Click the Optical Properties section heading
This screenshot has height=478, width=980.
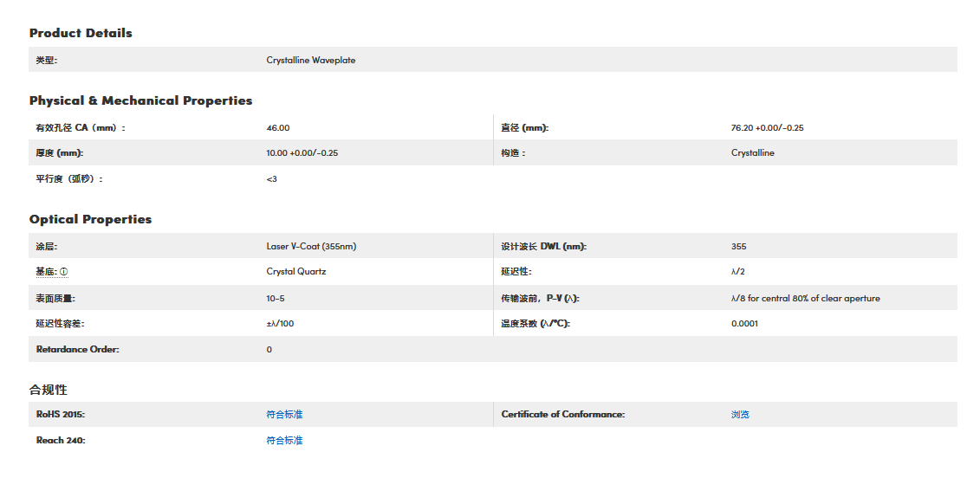coord(90,219)
